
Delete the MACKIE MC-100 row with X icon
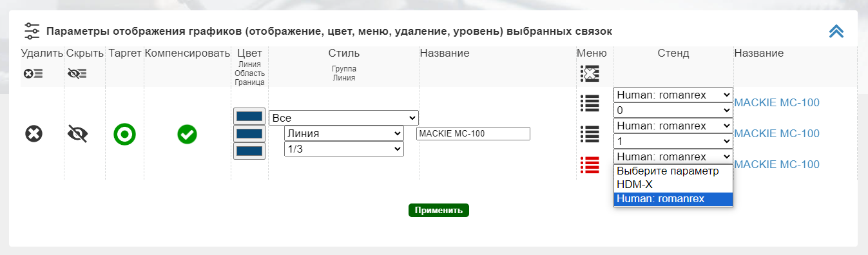[x=34, y=134]
